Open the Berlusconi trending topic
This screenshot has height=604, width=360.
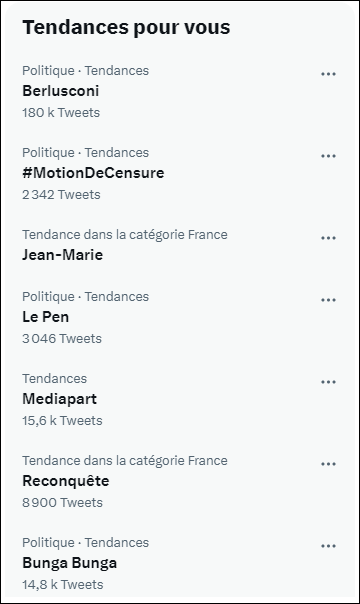pos(61,91)
